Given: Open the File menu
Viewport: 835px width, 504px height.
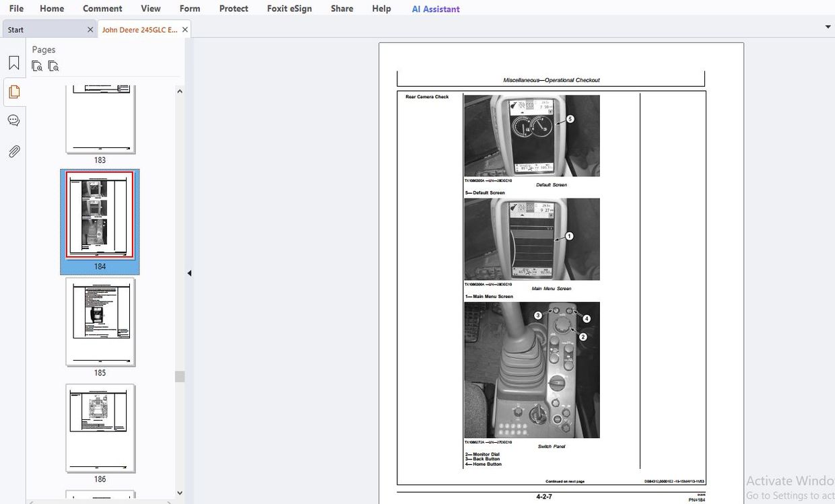Looking at the screenshot, I should click(x=15, y=8).
